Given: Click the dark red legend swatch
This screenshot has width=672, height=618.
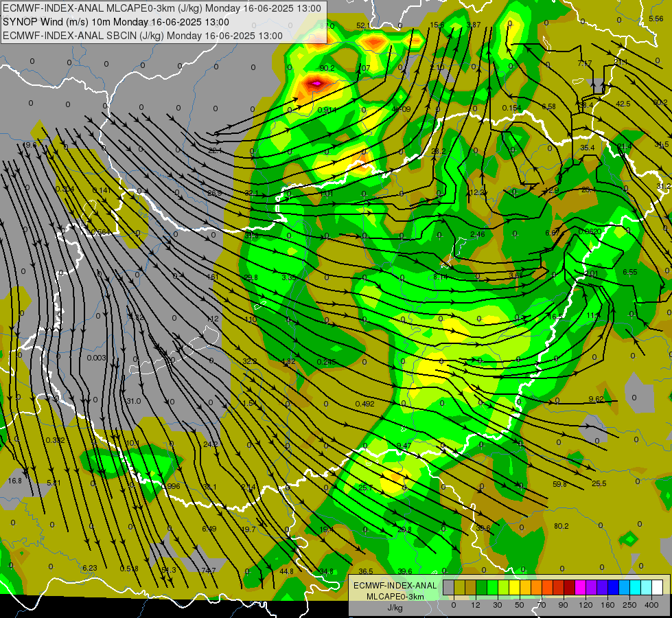Looking at the screenshot, I should 570,587.
